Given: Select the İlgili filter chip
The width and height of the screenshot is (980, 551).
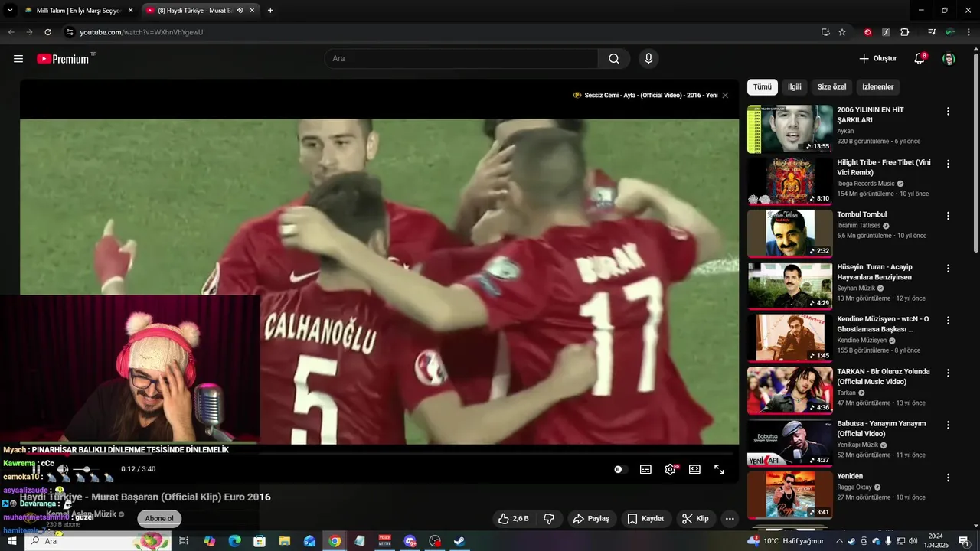Looking at the screenshot, I should [x=795, y=86].
